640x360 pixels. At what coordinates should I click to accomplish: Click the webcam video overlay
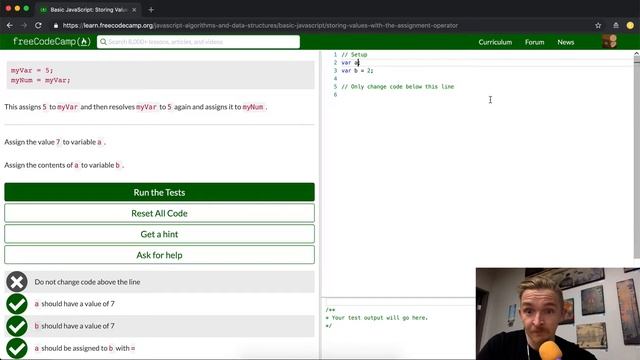[x=558, y=313]
